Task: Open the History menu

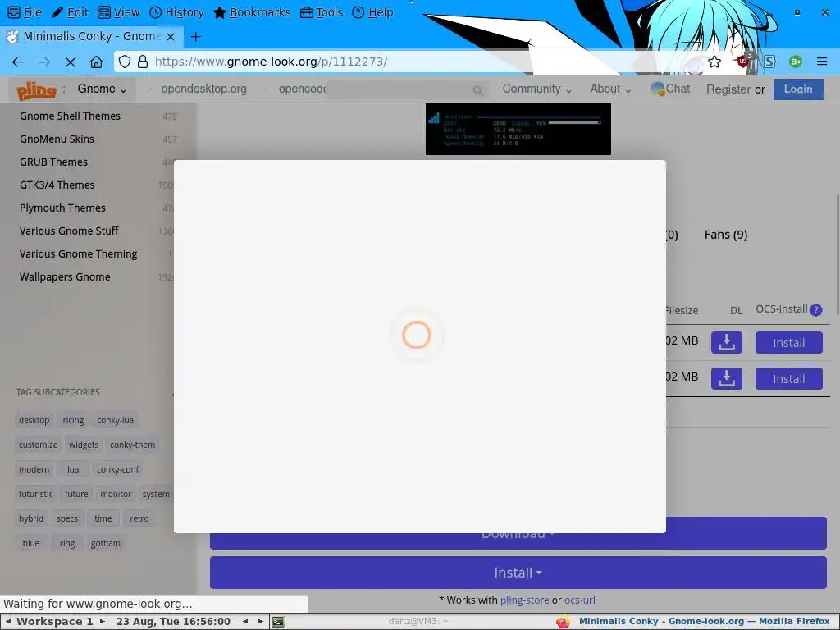Action: click(176, 12)
